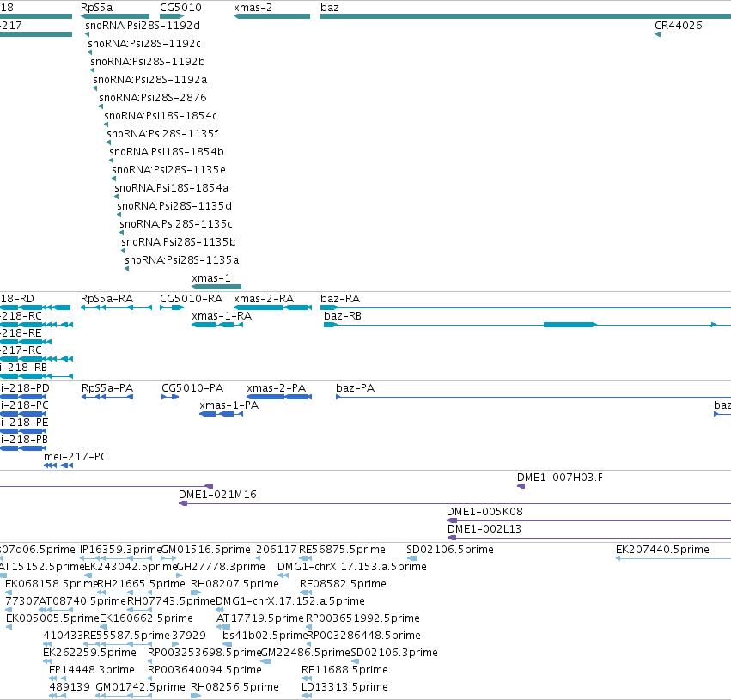Select snoRNA:Psi18S-1854b label
The image size is (731, 700).
(167, 152)
